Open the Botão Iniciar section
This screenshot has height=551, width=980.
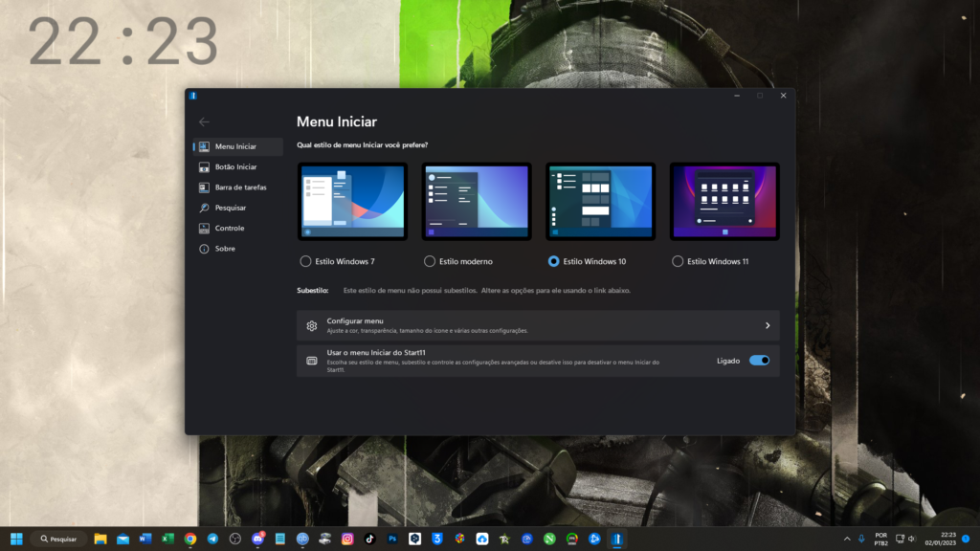(x=235, y=167)
